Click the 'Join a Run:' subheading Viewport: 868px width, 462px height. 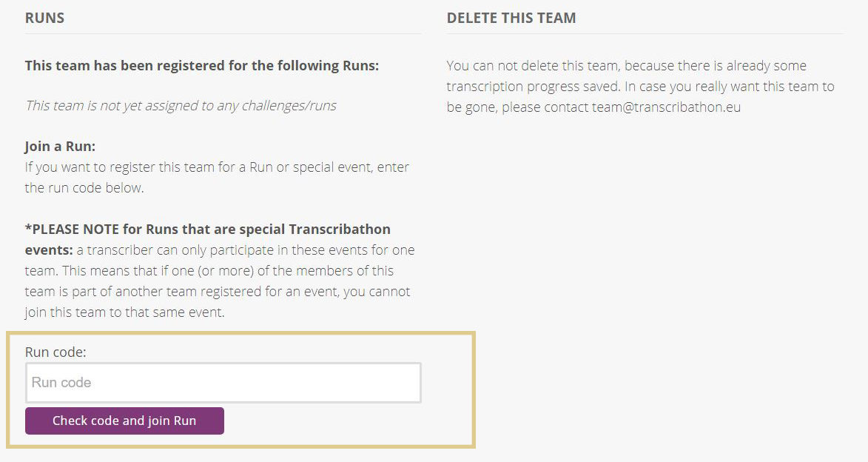(60, 147)
